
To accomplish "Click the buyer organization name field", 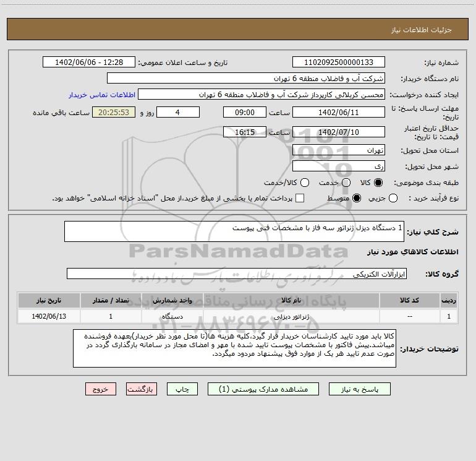I will (246, 78).
